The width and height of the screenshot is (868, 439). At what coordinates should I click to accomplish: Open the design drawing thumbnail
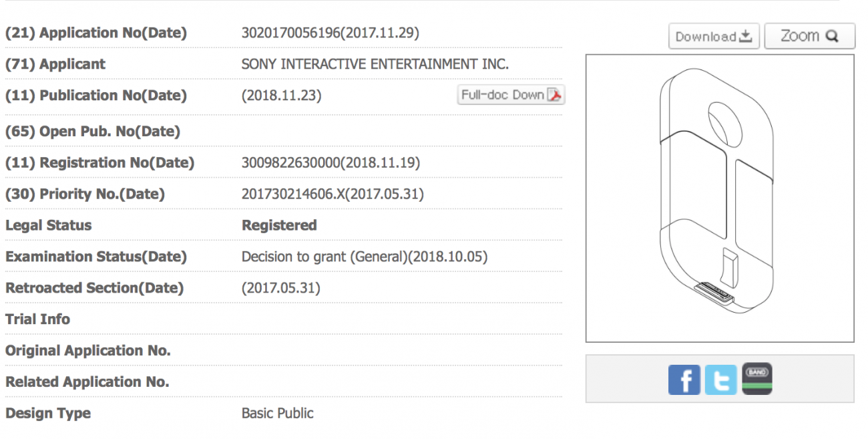(720, 198)
